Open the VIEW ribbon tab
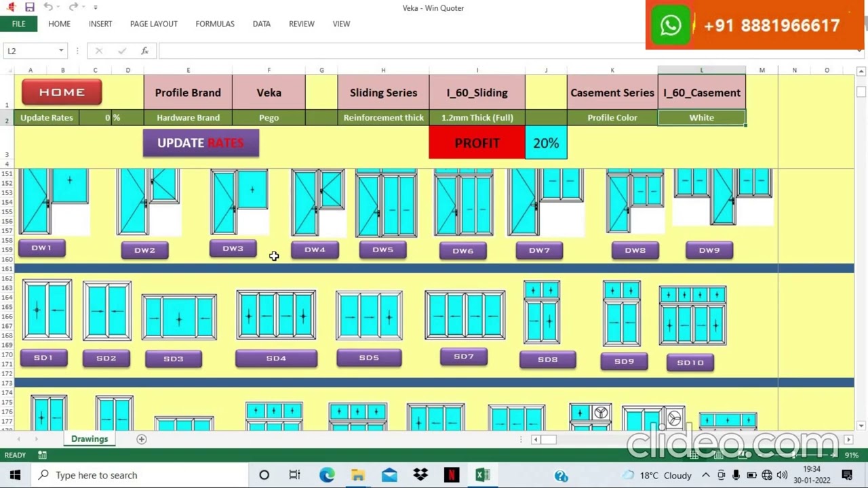868x488 pixels. (x=341, y=24)
